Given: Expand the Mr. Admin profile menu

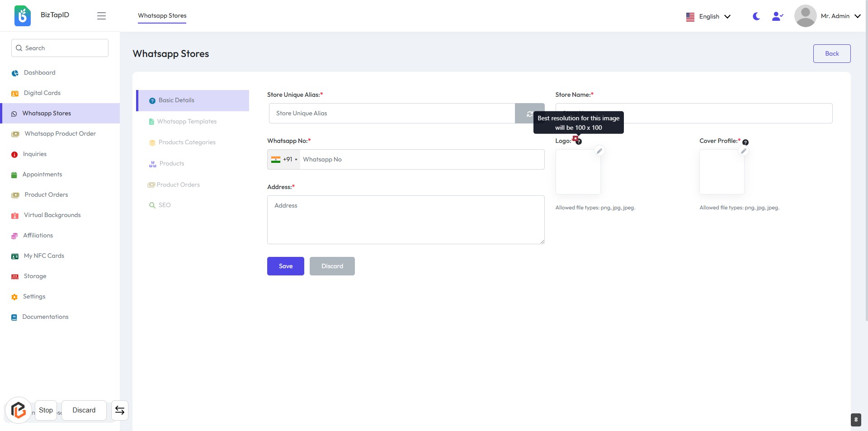Looking at the screenshot, I should [x=827, y=16].
